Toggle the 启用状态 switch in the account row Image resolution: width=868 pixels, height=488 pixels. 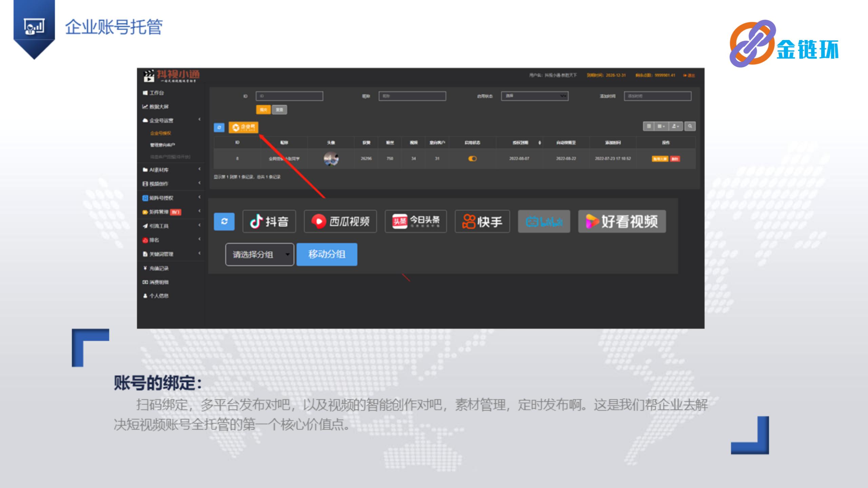[x=472, y=159]
